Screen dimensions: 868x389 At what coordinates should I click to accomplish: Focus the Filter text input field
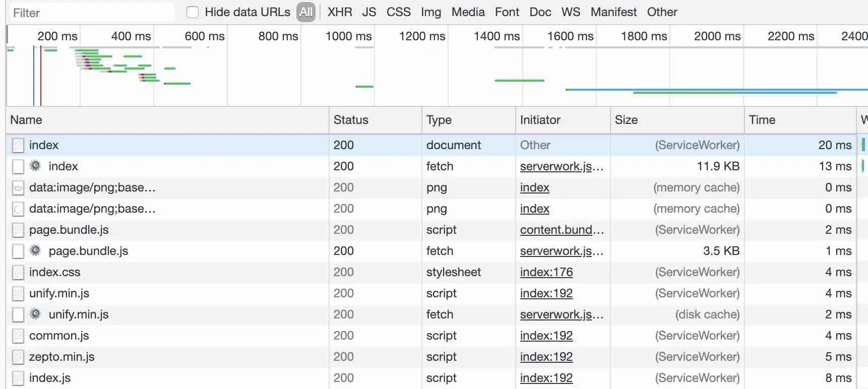point(91,13)
